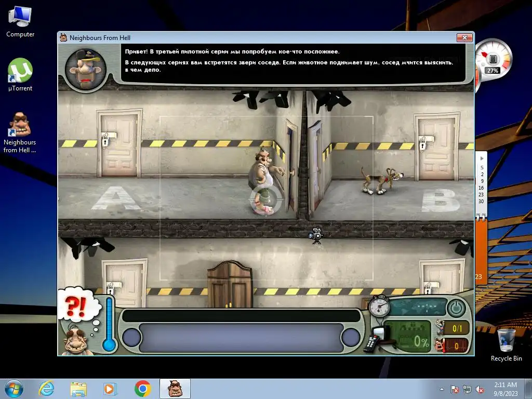The image size is (532, 399).
Task: Click the neighbour's ?! thought bubble
Action: [79, 305]
